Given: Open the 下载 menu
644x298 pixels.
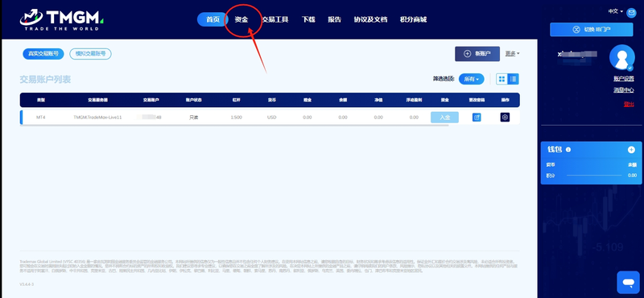Looking at the screenshot, I should (308, 19).
